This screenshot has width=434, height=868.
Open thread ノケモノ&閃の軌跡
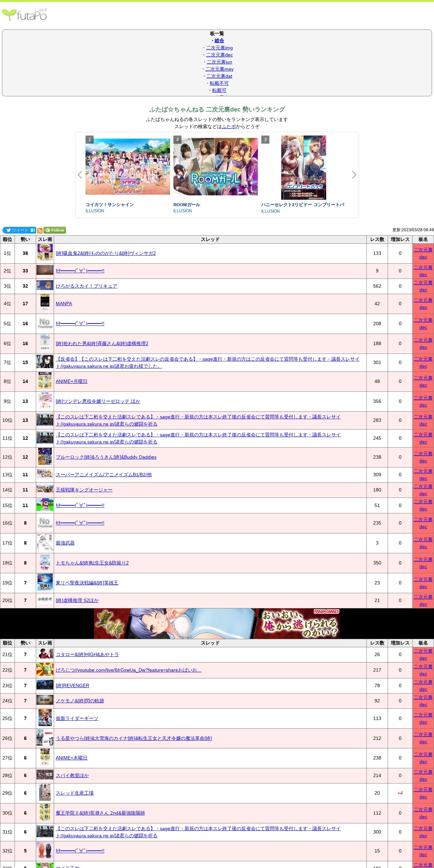pyautogui.click(x=80, y=701)
